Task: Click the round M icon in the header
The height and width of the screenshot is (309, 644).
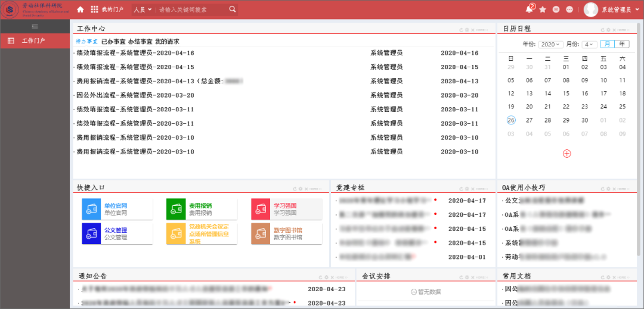Action: coord(556,10)
